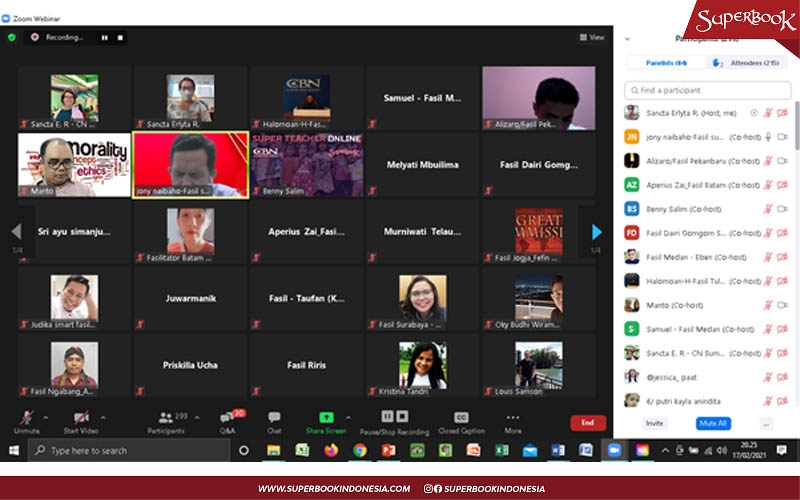Select the Kristina Tandri video tile

[x=422, y=365]
